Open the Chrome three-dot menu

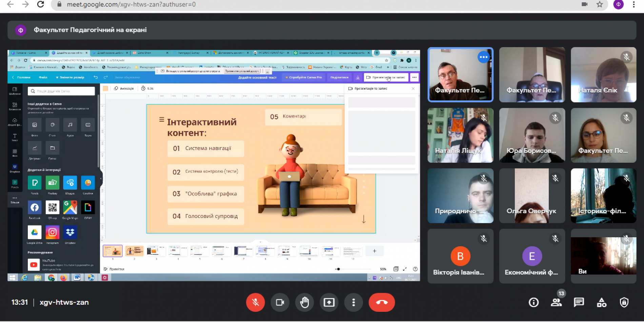(x=633, y=4)
